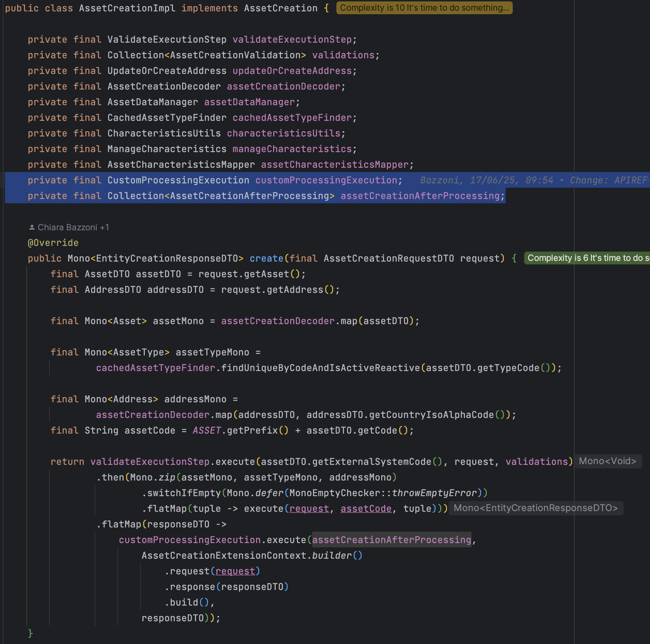Click 'EntityCreationResponseDTO' in the method return type
The image size is (650, 644).
(x=167, y=258)
